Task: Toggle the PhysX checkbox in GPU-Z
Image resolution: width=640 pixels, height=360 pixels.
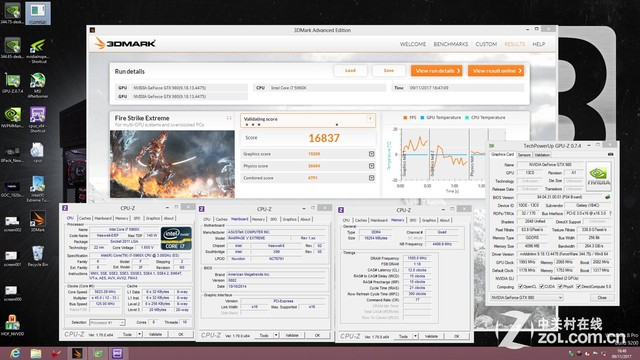Action: (560, 287)
